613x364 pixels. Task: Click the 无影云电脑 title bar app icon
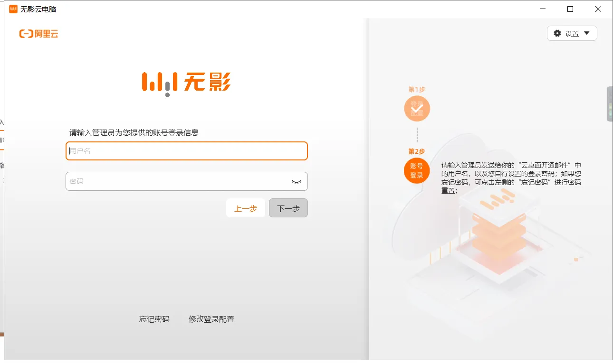coord(13,9)
